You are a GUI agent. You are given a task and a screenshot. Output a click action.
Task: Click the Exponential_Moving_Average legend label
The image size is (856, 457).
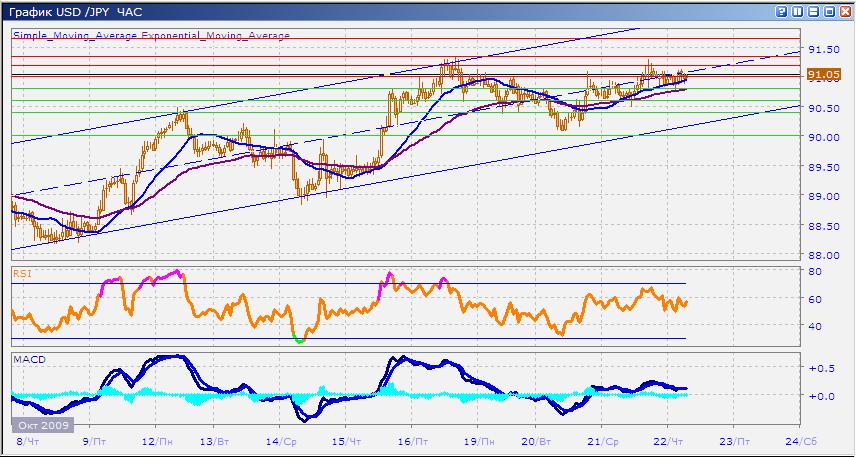(x=220, y=35)
